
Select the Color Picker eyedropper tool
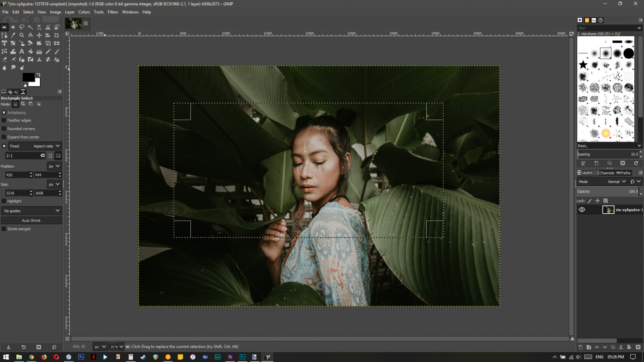pyautogui.click(x=13, y=35)
